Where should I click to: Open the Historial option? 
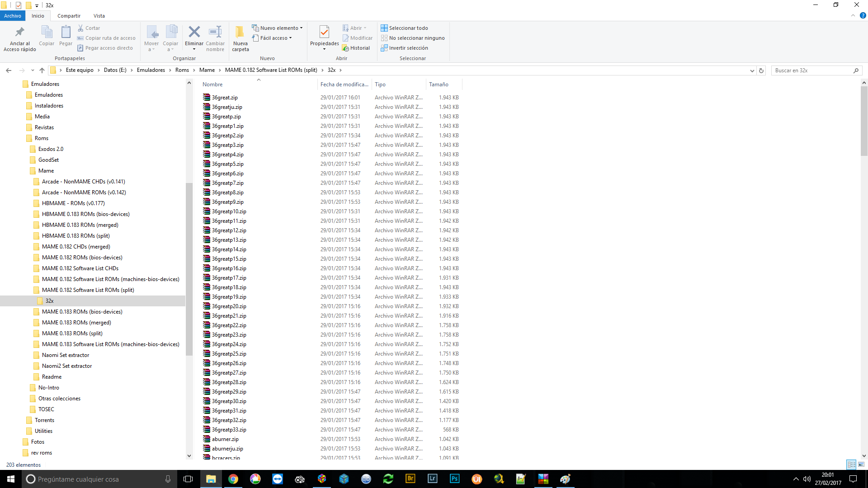coord(356,48)
